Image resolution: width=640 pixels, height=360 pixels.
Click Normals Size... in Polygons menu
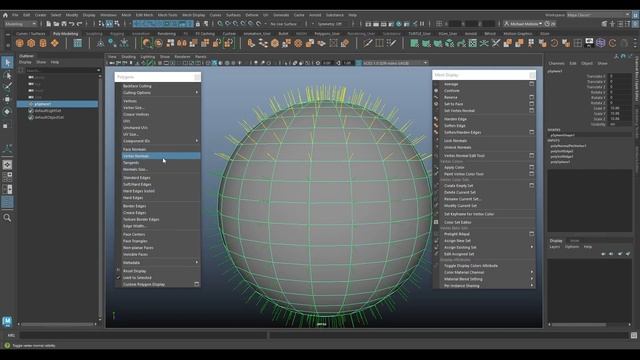click(x=135, y=169)
